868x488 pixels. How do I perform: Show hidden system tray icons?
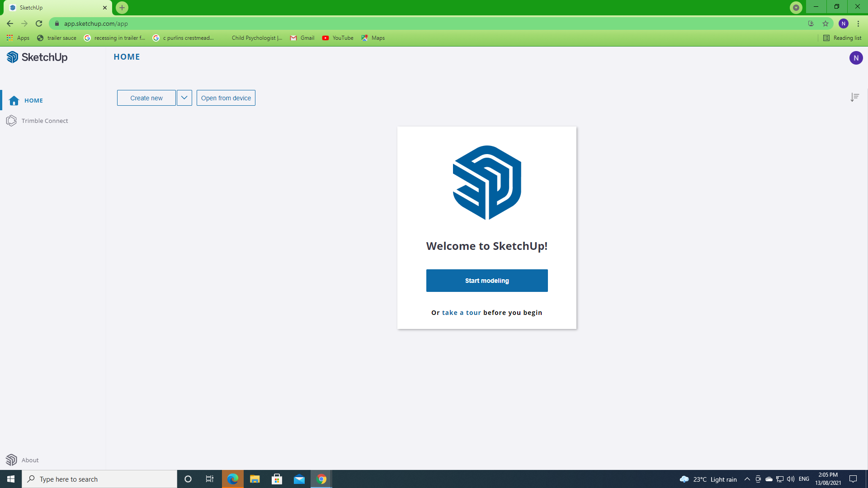pyautogui.click(x=747, y=479)
